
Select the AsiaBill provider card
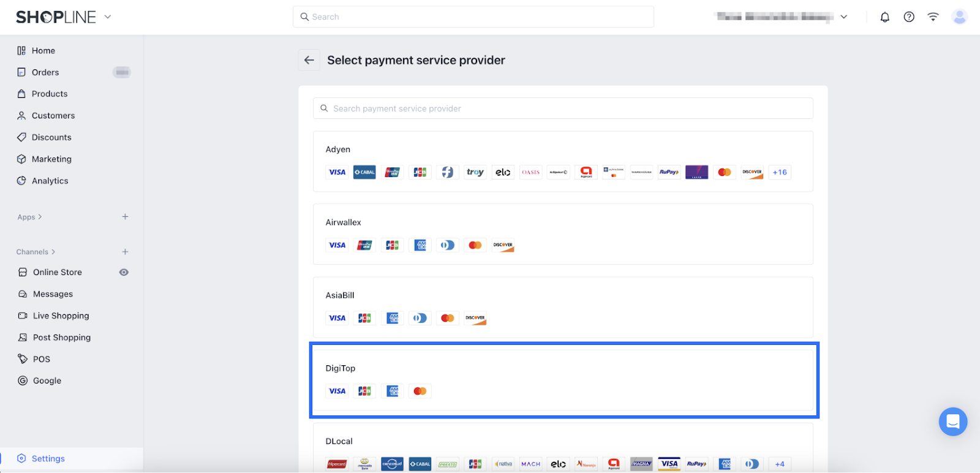pos(563,307)
